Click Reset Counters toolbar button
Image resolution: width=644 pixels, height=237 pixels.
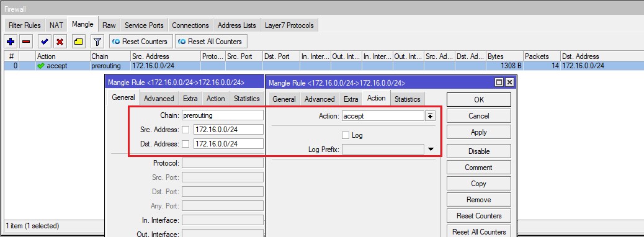coord(140,42)
